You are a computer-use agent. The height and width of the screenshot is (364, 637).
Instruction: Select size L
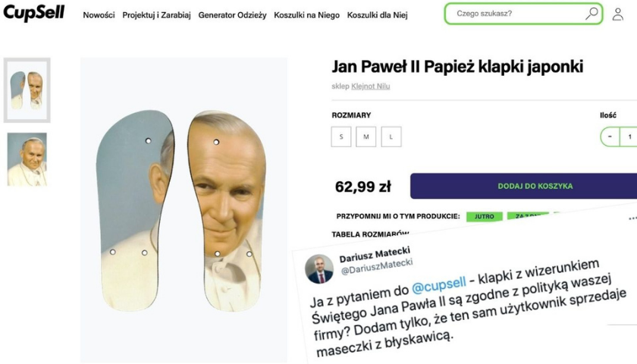tap(391, 137)
